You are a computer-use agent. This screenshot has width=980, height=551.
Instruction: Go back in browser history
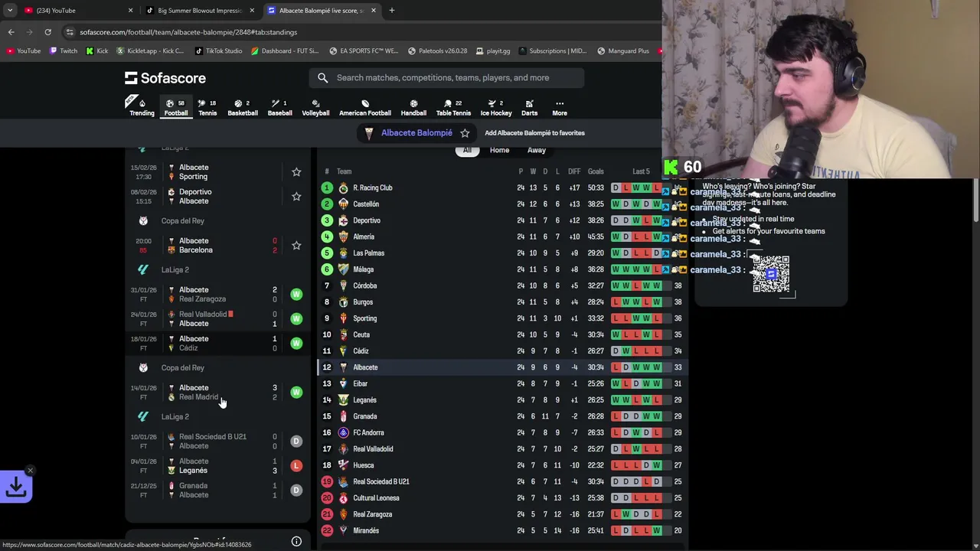pos(11,32)
